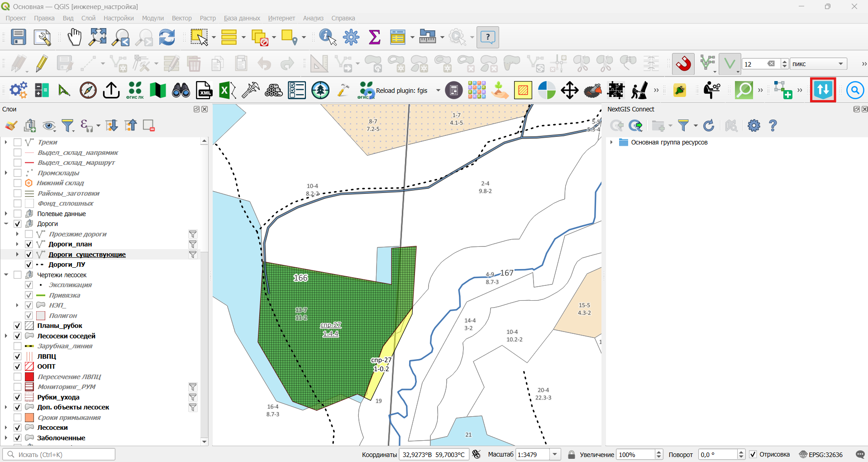Image resolution: width=868 pixels, height=462 pixels.
Task: Toggle the Отрисовка render checkbox
Action: pos(753,454)
